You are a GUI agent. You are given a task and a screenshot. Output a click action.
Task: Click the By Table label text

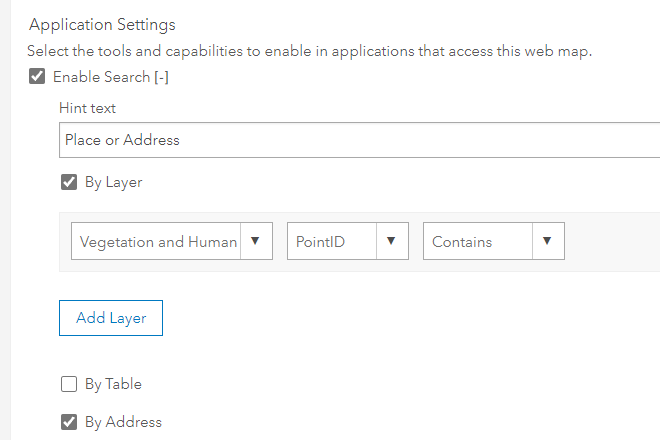pyautogui.click(x=113, y=384)
